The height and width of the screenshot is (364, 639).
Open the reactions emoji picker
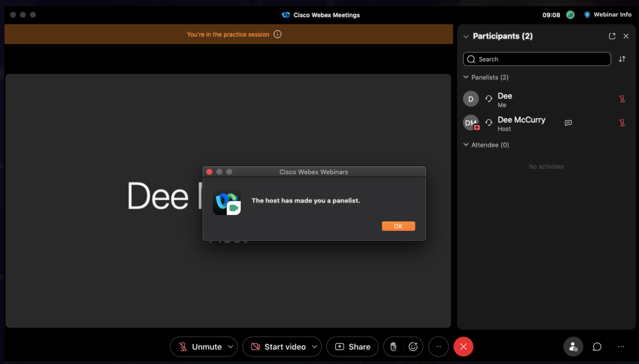[x=413, y=347]
